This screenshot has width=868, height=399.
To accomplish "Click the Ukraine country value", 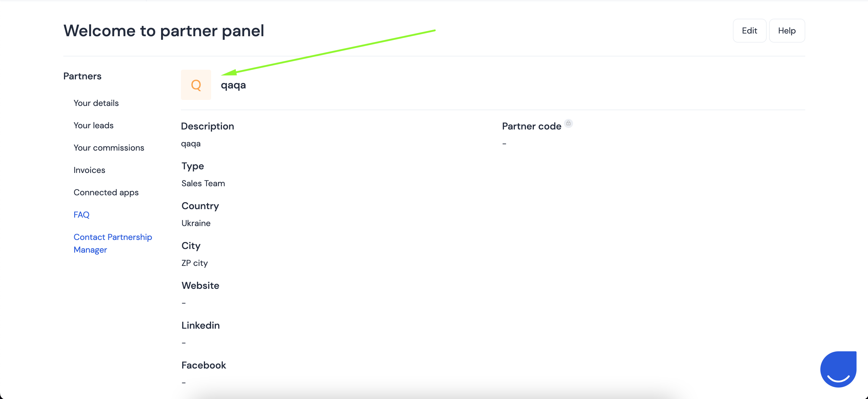I will coord(196,223).
